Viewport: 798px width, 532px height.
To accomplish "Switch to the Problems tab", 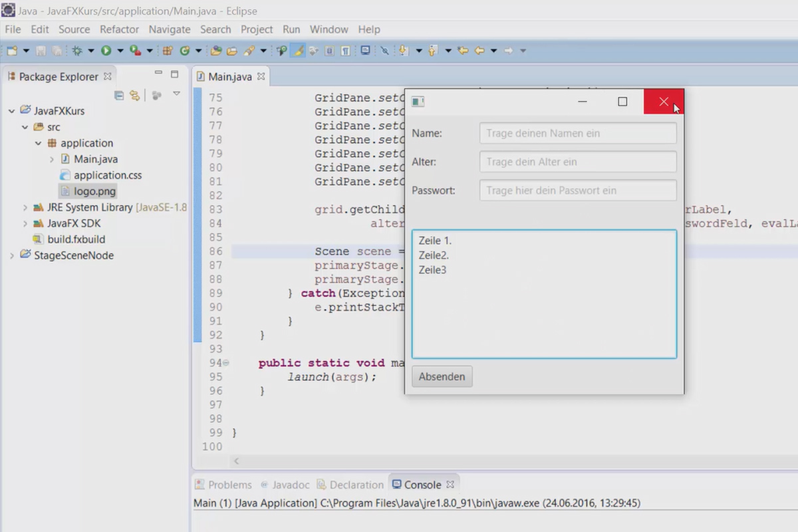I will (223, 485).
